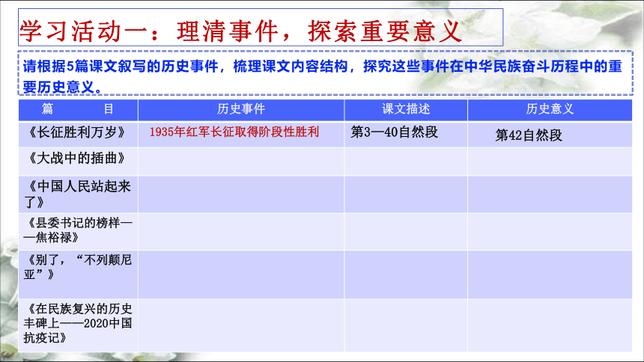
Task: Click empty 历史事件 cell for 《中国人民站起来了》
Action: [241, 194]
